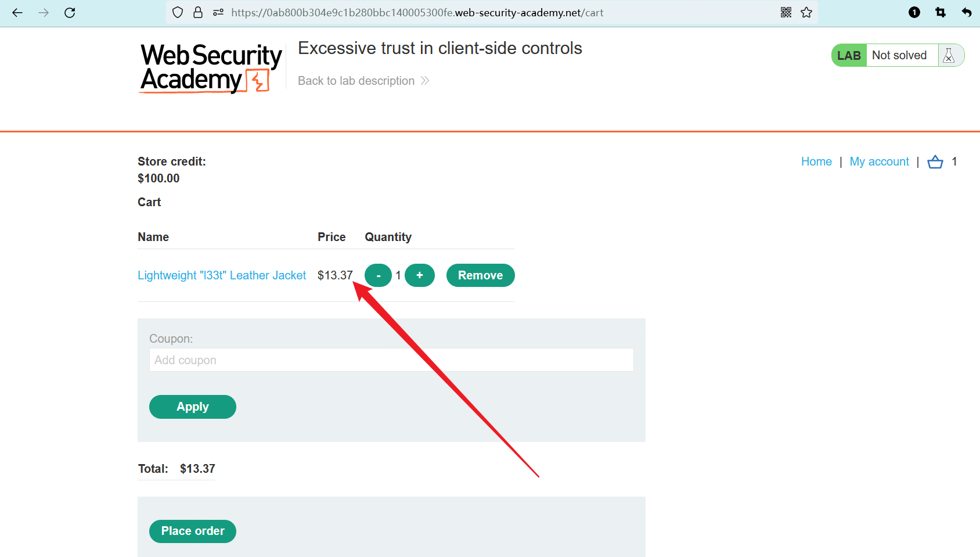Remove the Leather Jacket from cart
980x557 pixels.
coord(481,275)
